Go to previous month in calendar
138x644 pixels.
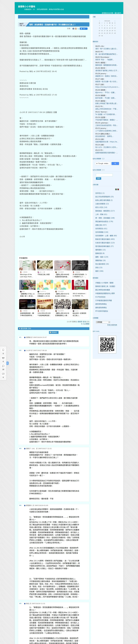coord(99,21)
